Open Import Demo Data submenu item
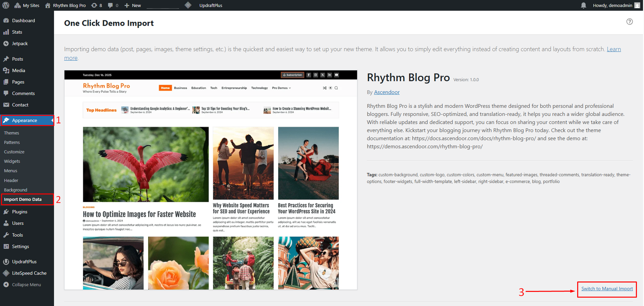The height and width of the screenshot is (306, 644). coord(23,199)
